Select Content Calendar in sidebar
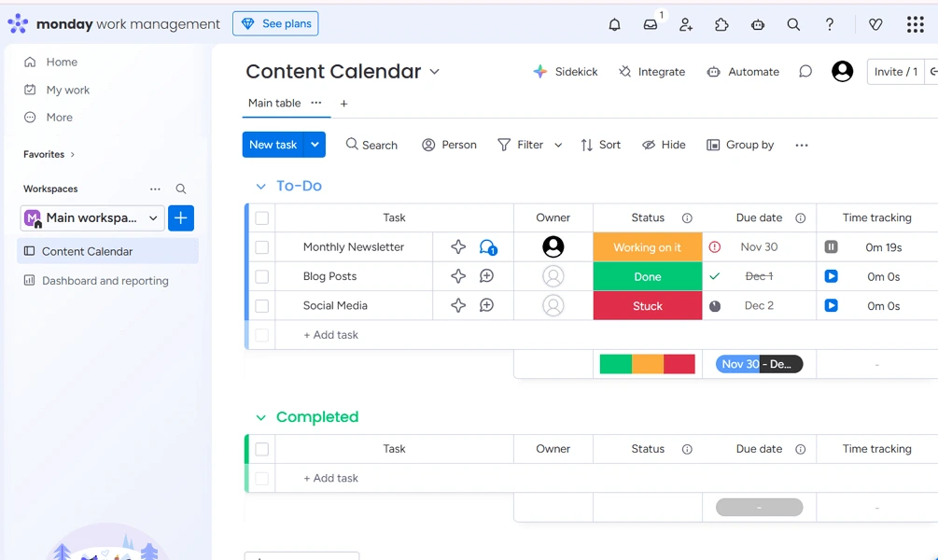This screenshot has height=560, width=938. [107, 251]
